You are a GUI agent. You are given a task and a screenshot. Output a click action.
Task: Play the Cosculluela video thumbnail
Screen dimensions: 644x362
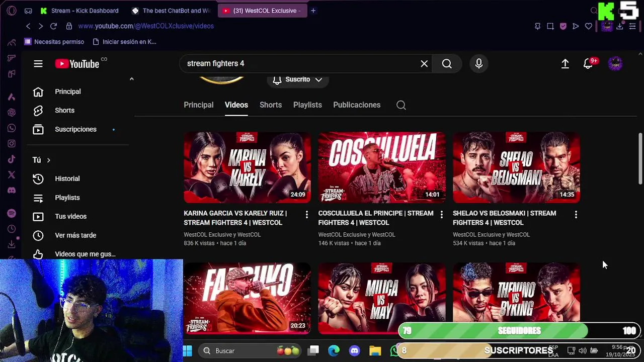(x=382, y=167)
